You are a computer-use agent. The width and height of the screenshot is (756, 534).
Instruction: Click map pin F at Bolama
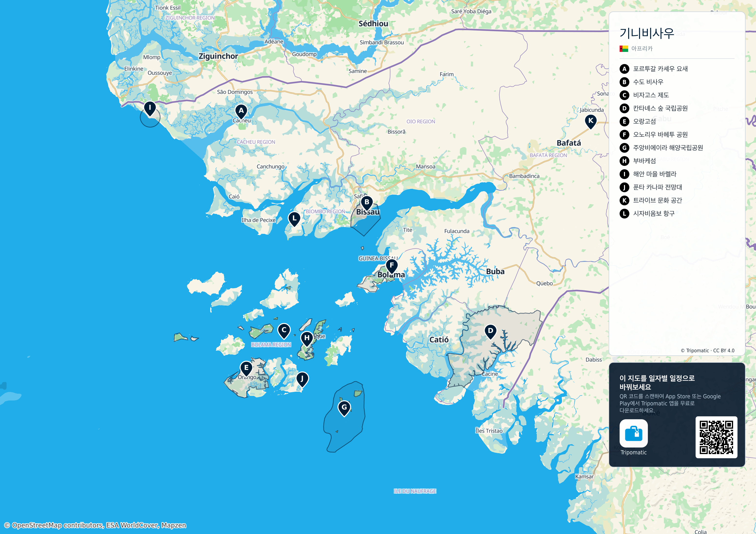point(391,266)
